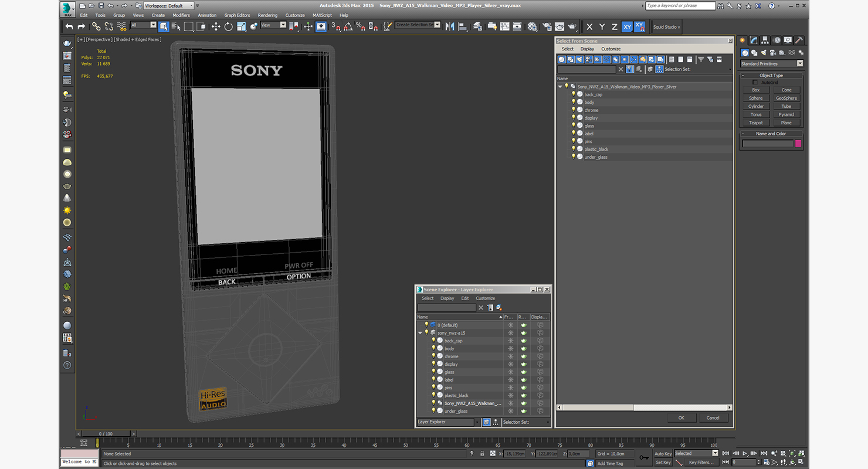The image size is (868, 469).
Task: Create a Teapot primitive
Action: coord(756,123)
